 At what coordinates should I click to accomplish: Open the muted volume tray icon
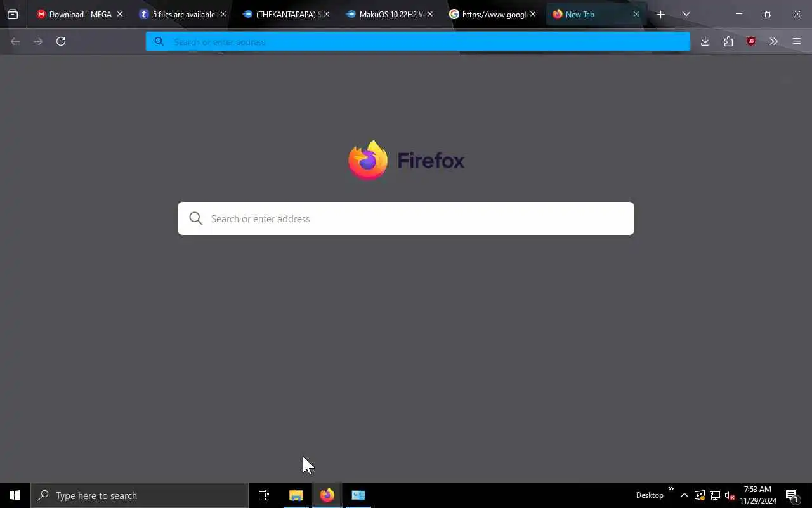730,495
